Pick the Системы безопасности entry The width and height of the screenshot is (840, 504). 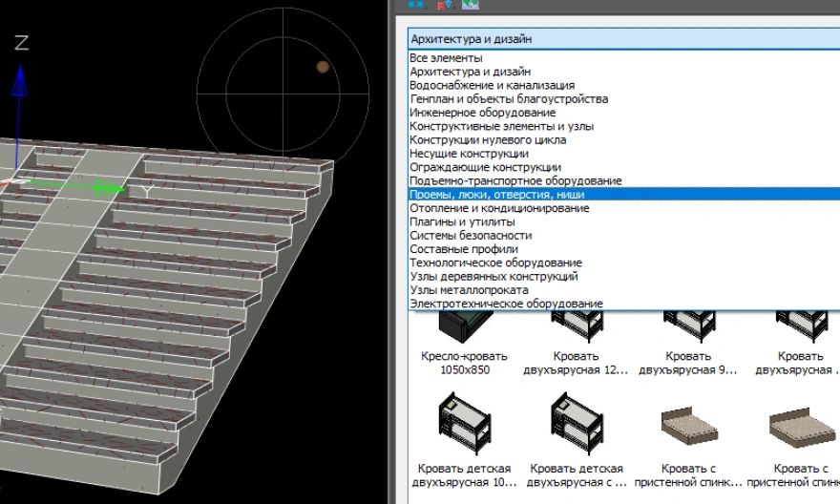tap(471, 235)
